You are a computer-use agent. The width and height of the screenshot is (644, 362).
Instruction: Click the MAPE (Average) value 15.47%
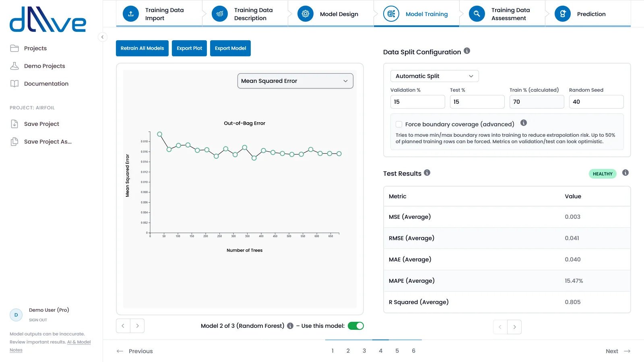(x=574, y=281)
